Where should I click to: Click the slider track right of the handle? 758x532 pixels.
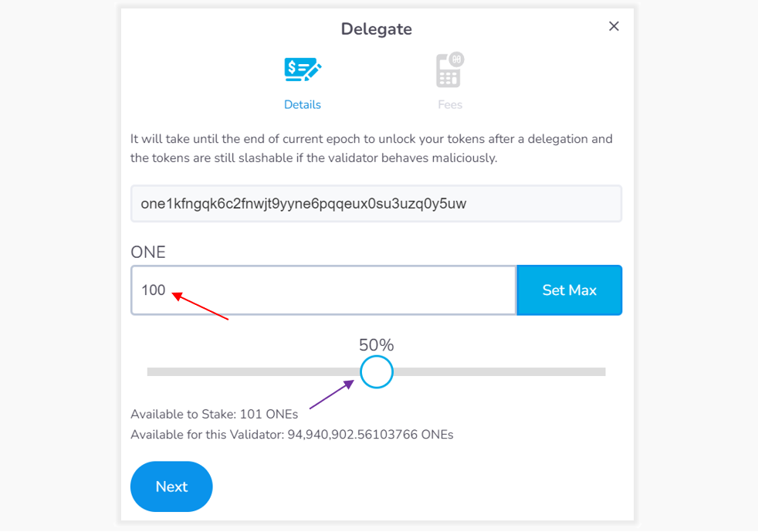coord(499,372)
